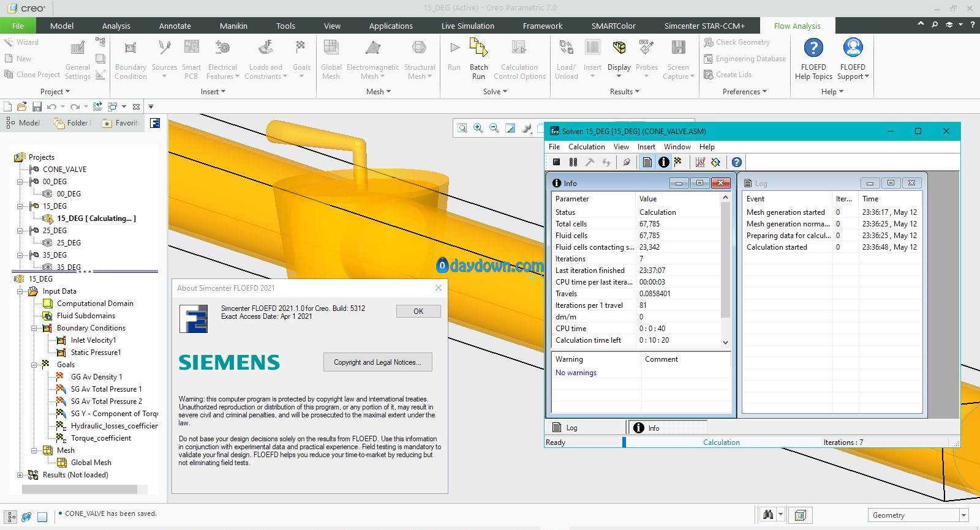Open Engineering Database
Image resolution: width=980 pixels, height=530 pixels.
coord(745,59)
